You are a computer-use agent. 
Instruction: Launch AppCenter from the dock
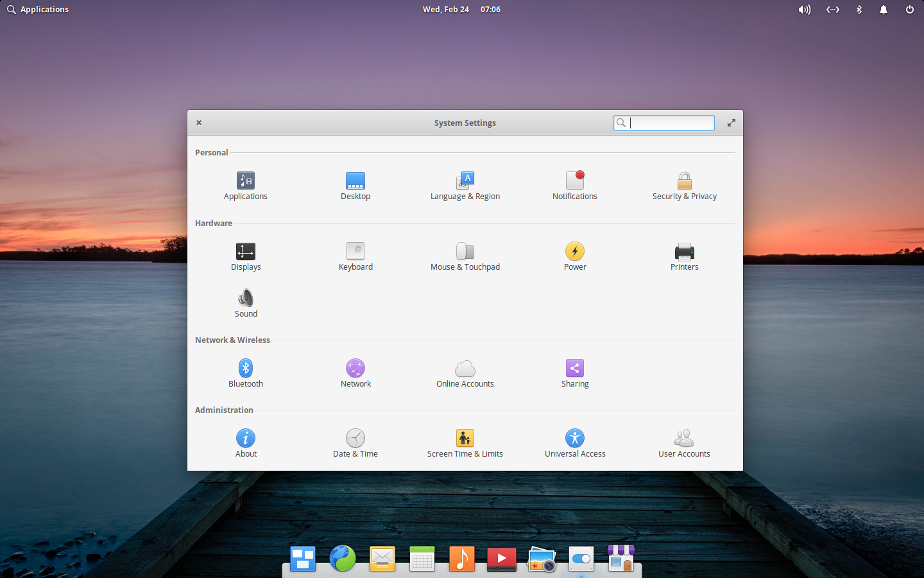(x=621, y=559)
